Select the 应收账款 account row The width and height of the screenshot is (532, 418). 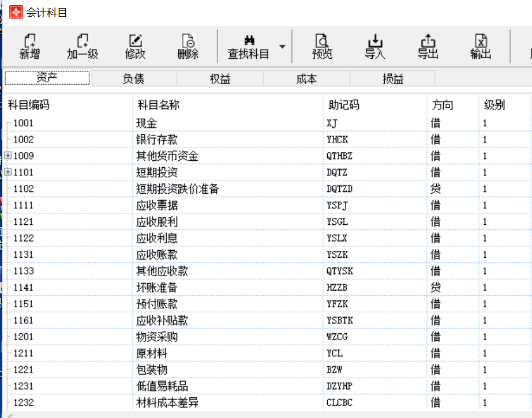coord(157,255)
